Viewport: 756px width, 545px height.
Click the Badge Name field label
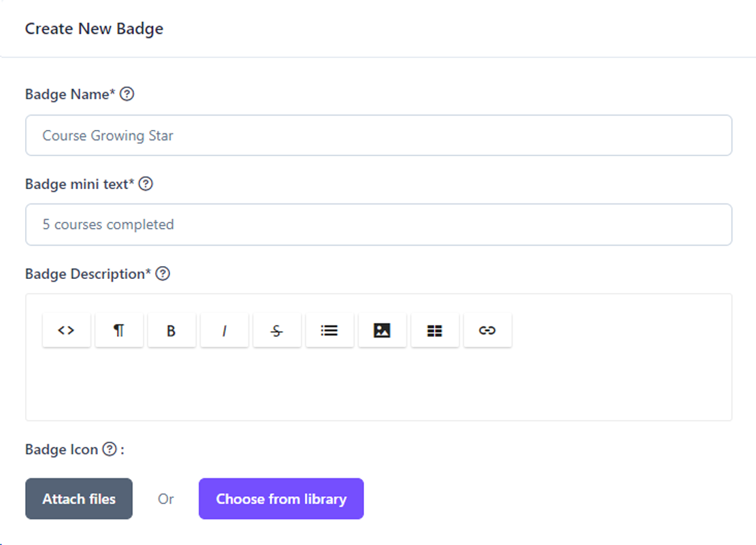tap(67, 95)
